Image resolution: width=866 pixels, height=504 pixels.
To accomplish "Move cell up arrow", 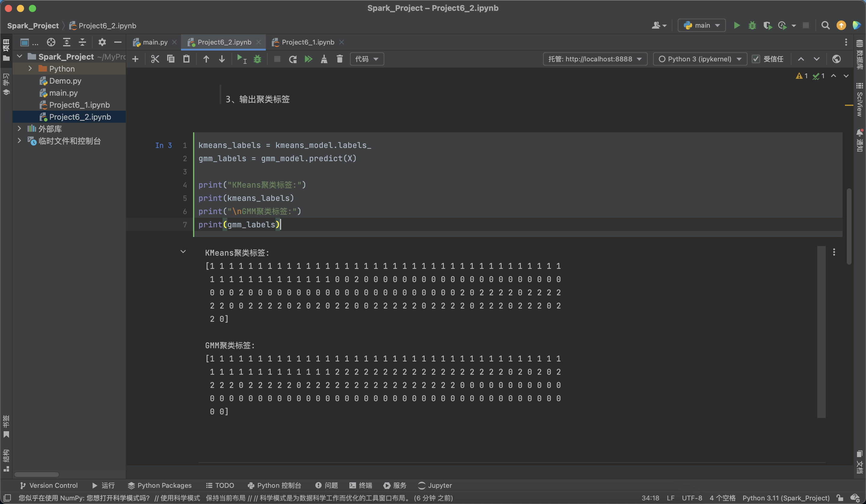I will point(206,59).
